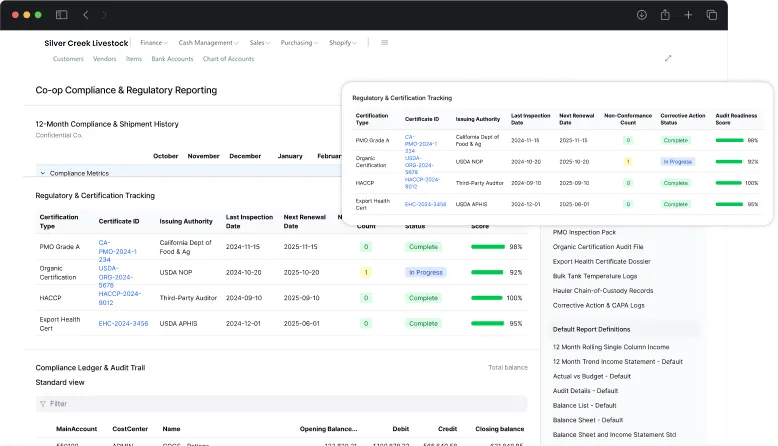This screenshot has height=446, width=778.
Task: Open a new tab with plus icon
Action: (688, 15)
